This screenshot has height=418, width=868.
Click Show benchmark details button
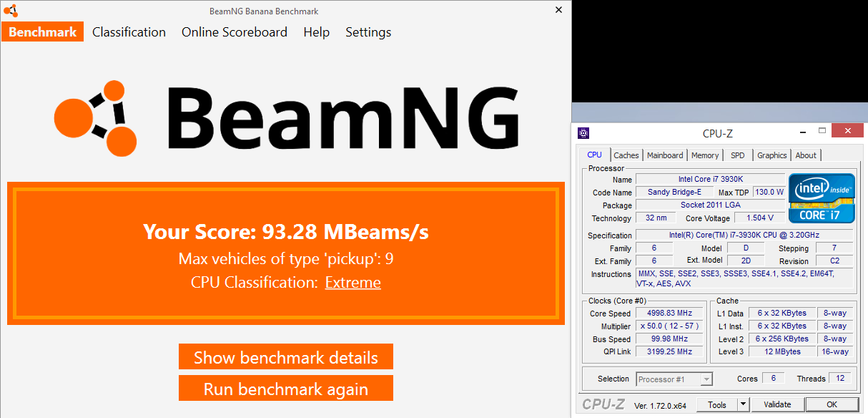[286, 357]
